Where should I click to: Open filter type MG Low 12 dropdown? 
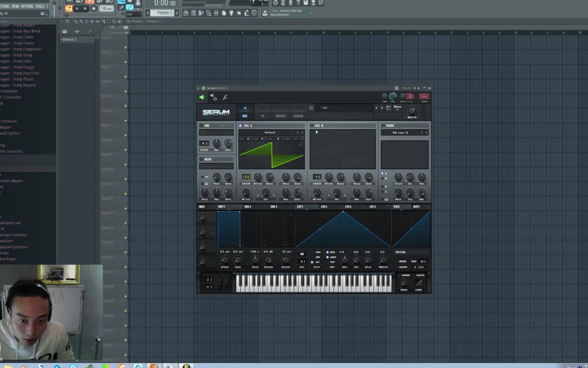[400, 133]
